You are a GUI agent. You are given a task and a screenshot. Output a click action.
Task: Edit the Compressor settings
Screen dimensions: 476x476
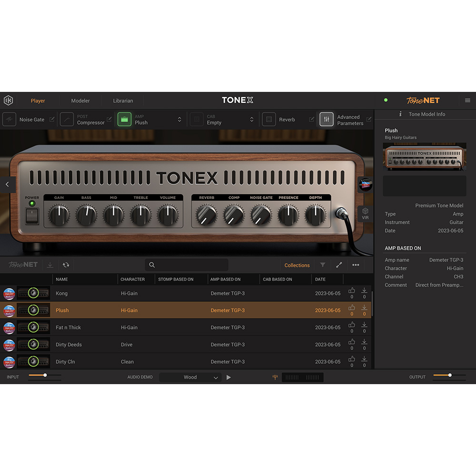click(109, 119)
